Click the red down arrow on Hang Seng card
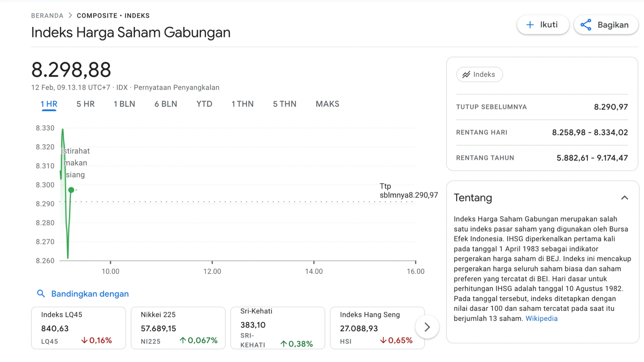Viewport: 644px width, 362px height. (383, 341)
